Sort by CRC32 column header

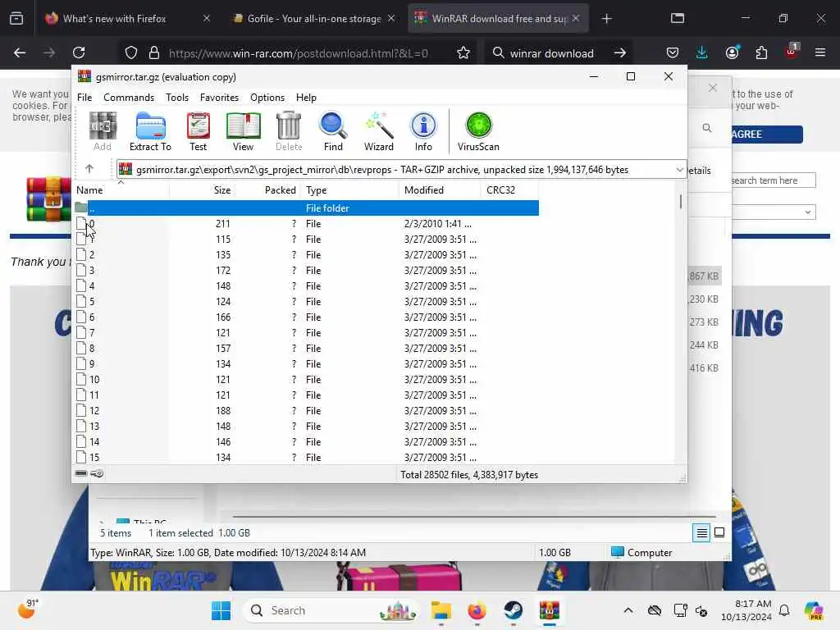[x=509, y=190]
